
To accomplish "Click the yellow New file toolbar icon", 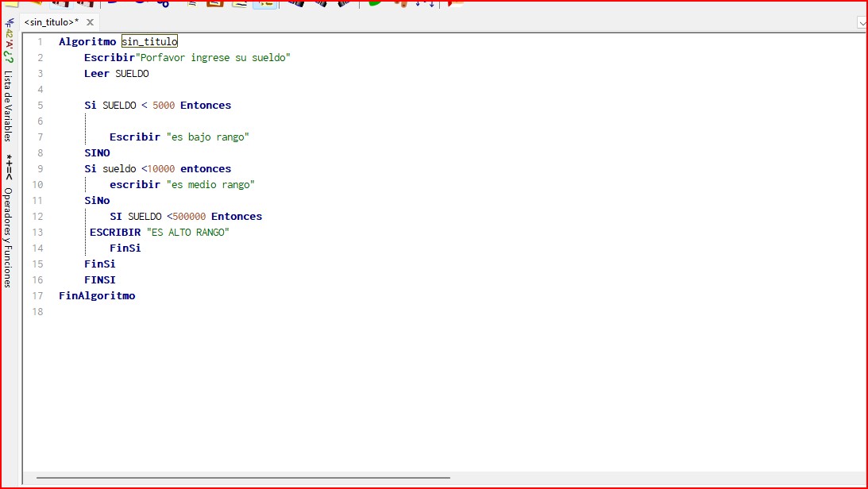I will 10,2.
